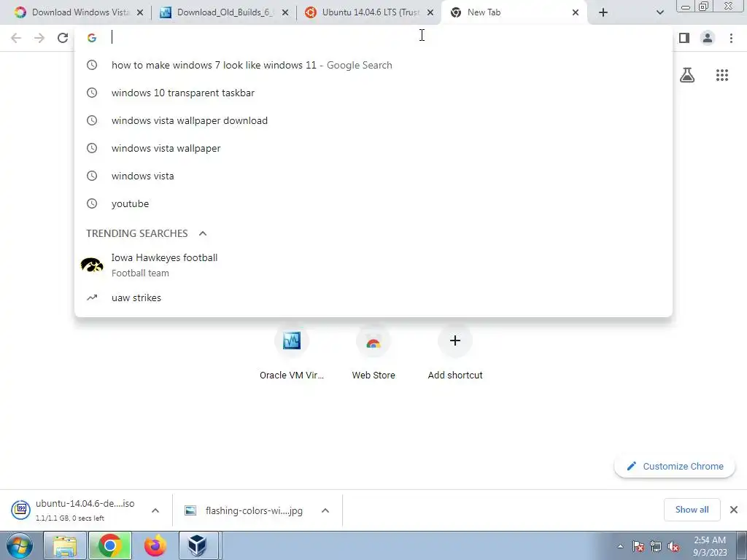Open Windows Explorer from the taskbar

coord(65,545)
